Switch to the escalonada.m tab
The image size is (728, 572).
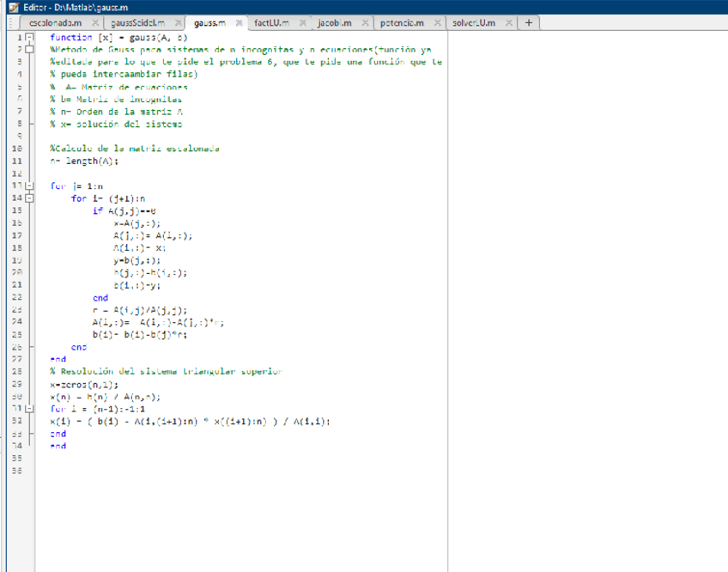click(54, 22)
